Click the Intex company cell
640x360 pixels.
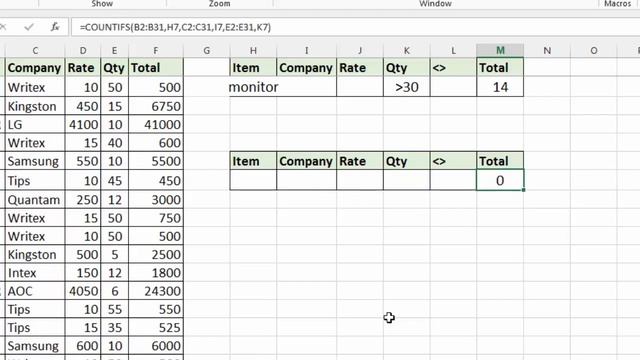point(35,273)
